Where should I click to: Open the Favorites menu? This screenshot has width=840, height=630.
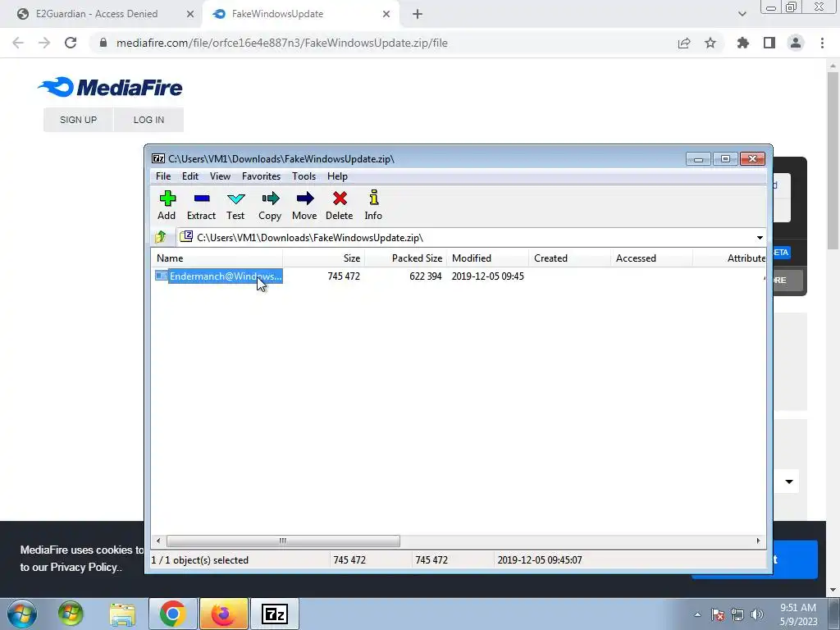point(261,176)
